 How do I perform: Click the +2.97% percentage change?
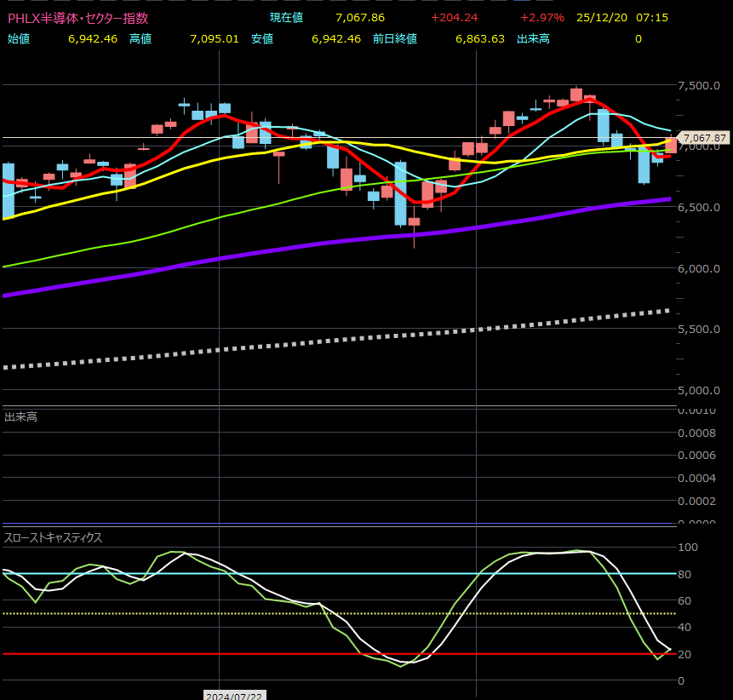[542, 18]
